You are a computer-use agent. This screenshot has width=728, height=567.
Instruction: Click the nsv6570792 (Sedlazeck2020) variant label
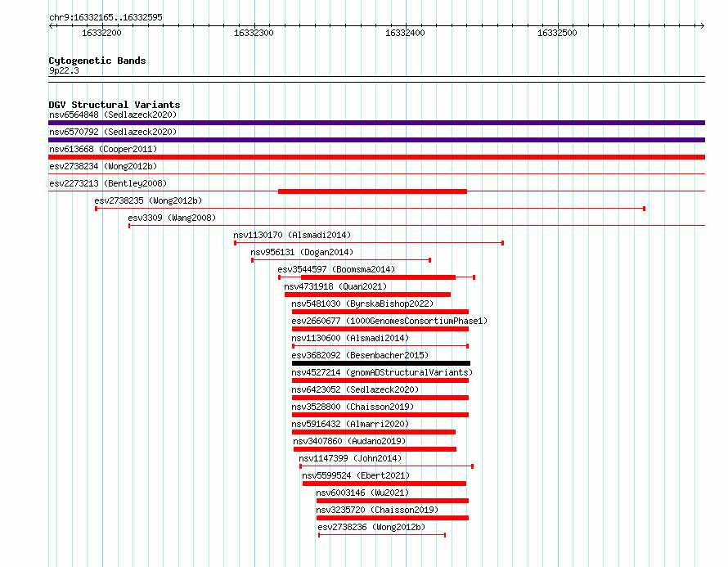click(x=113, y=132)
